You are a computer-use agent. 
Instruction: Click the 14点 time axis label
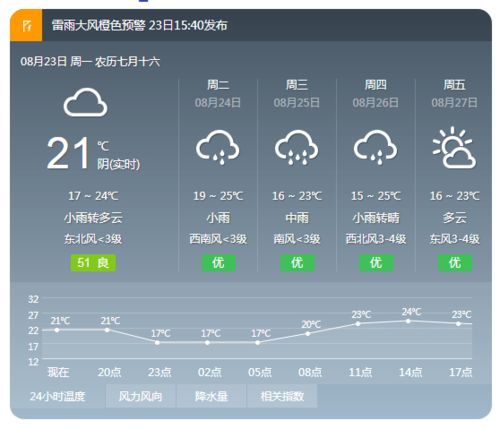point(411,372)
